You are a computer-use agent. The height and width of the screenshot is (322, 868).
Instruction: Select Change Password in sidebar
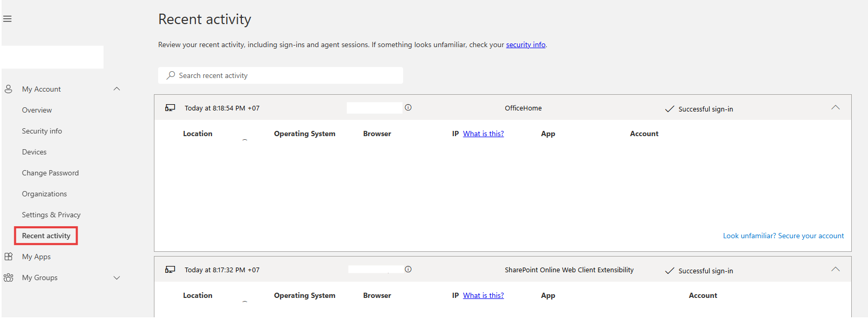50,173
